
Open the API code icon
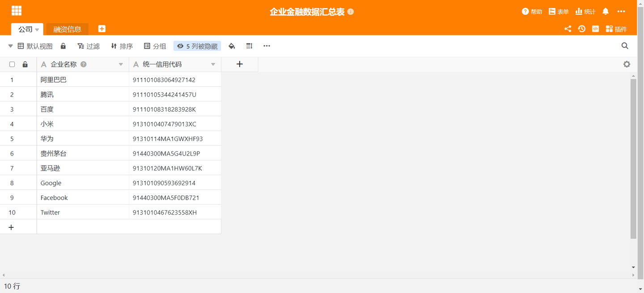click(595, 29)
